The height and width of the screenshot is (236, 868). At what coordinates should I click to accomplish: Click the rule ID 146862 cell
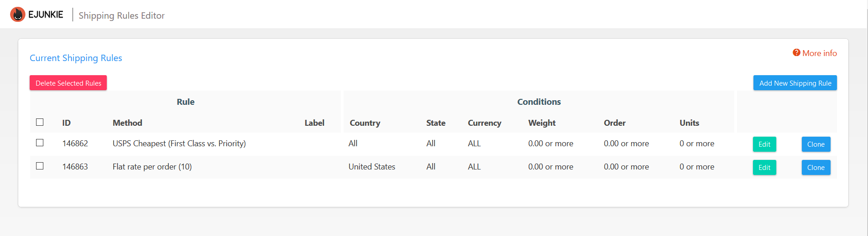click(75, 144)
